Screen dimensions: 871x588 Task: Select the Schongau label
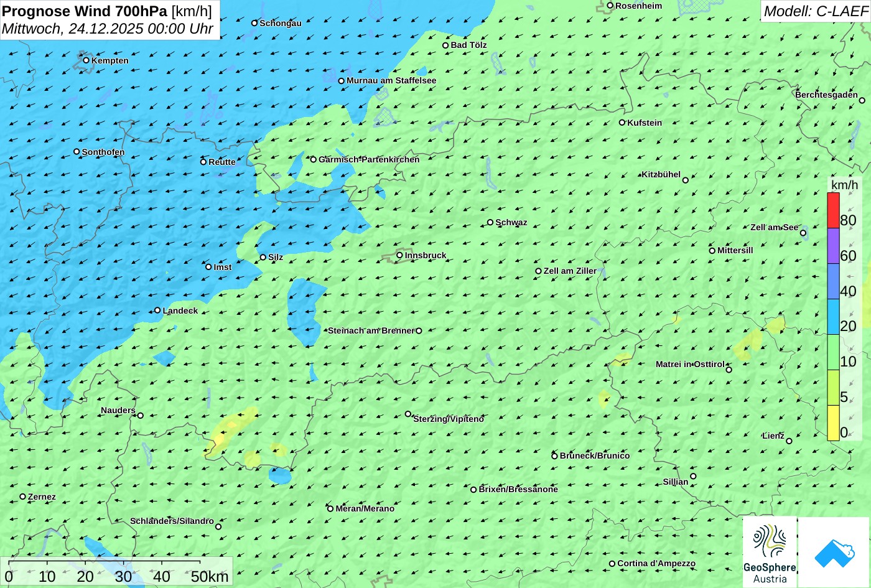281,23
